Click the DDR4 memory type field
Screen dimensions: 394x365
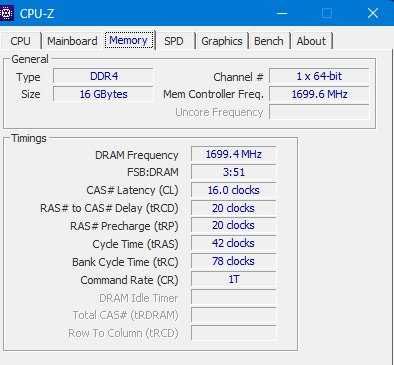point(103,76)
